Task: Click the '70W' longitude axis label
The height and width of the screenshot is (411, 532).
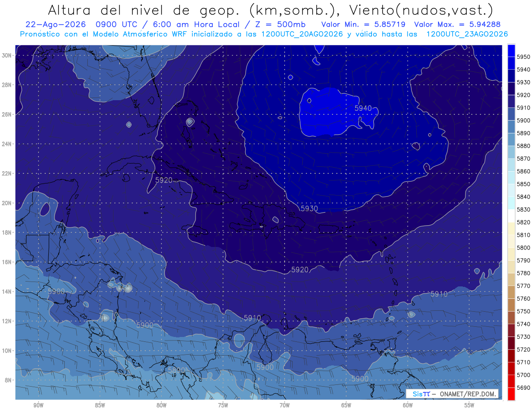Action: click(x=285, y=405)
